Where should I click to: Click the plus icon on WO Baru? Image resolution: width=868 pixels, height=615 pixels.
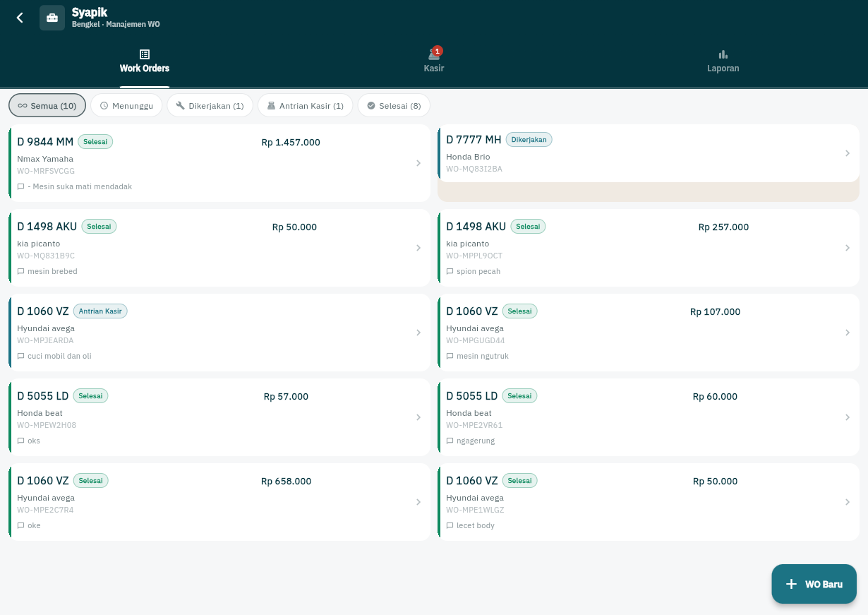click(x=792, y=584)
